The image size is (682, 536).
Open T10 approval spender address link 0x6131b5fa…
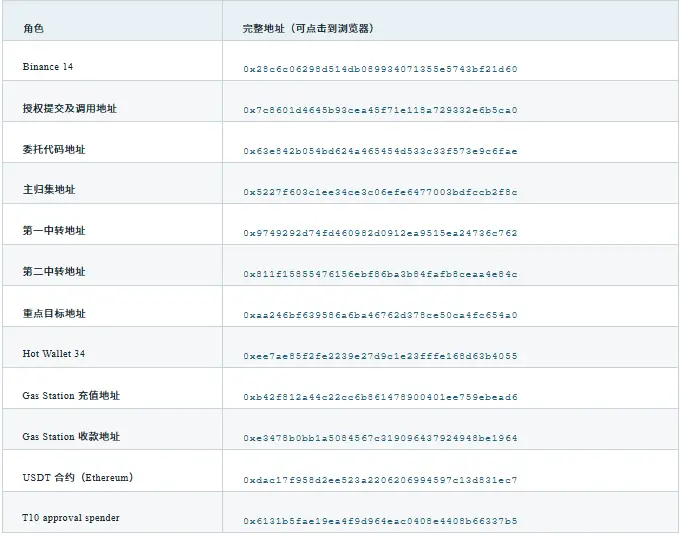[x=380, y=521]
